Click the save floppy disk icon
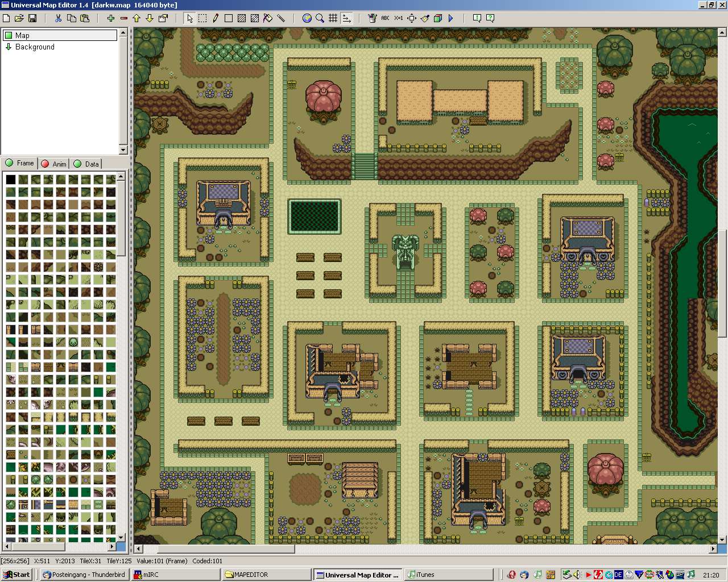 point(32,18)
